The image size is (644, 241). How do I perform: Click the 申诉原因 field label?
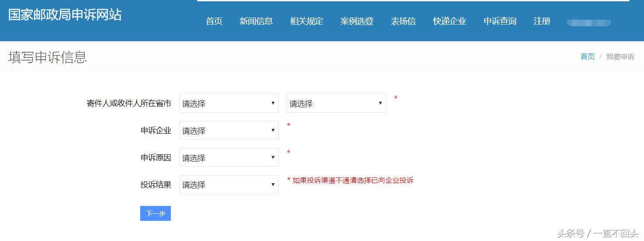click(156, 158)
